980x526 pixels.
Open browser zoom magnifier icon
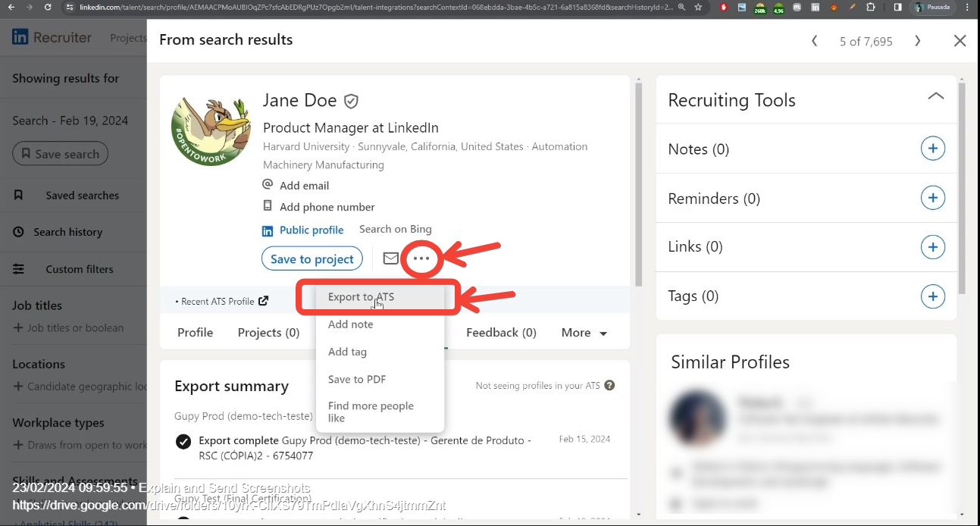pos(681,7)
